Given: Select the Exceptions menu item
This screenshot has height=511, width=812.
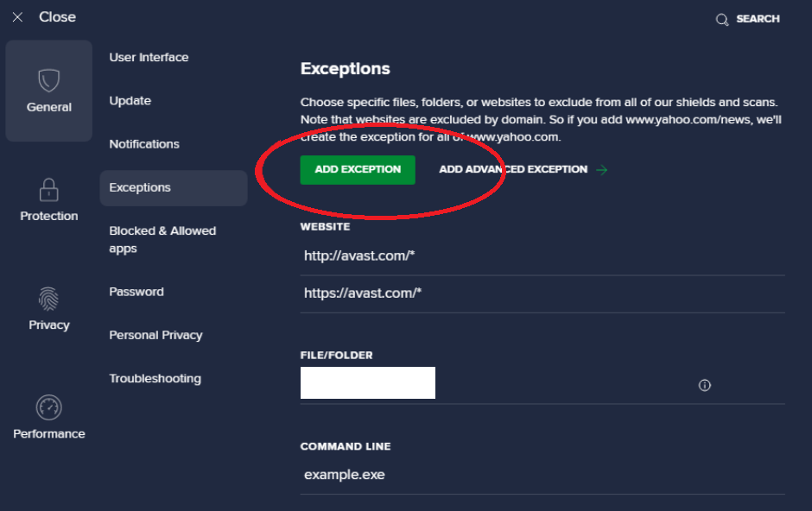Looking at the screenshot, I should click(174, 188).
